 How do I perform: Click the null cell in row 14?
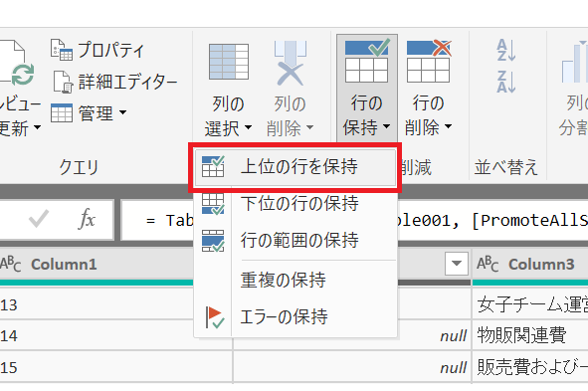coord(454,336)
